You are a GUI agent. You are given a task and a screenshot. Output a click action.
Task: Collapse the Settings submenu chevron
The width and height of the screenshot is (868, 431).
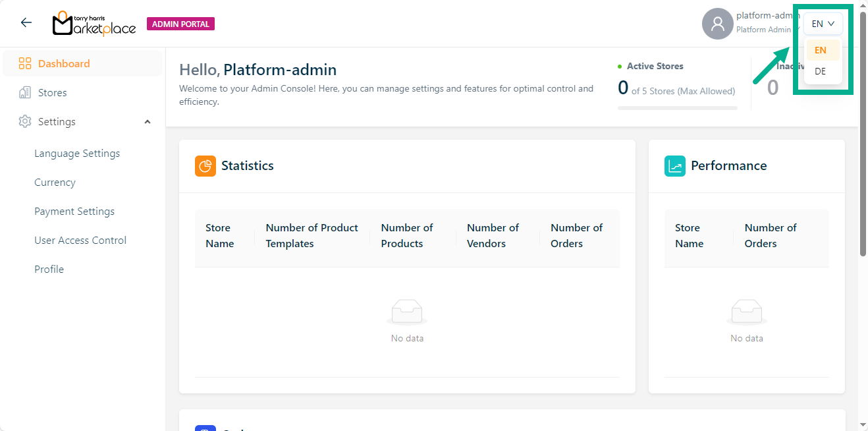[x=148, y=122]
